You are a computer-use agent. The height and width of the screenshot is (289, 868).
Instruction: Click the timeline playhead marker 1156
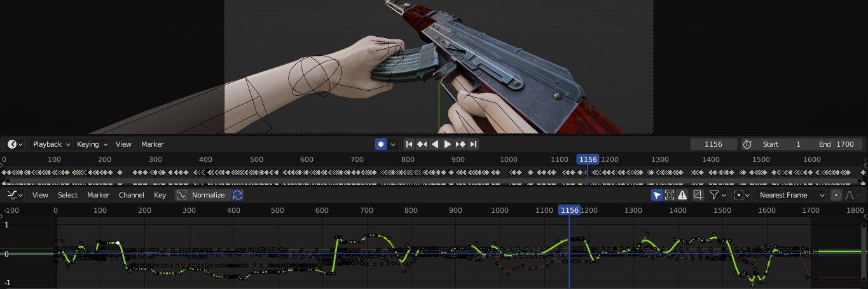pos(587,159)
